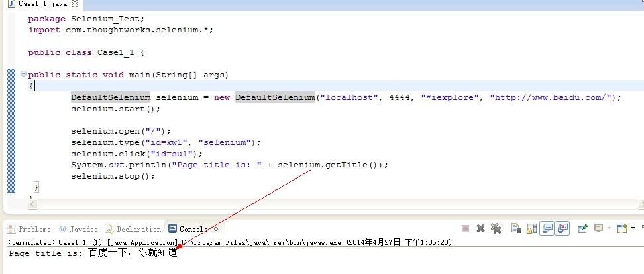This screenshot has width=644, height=274.
Task: Click the selenium.stop(); line
Action: tap(113, 176)
